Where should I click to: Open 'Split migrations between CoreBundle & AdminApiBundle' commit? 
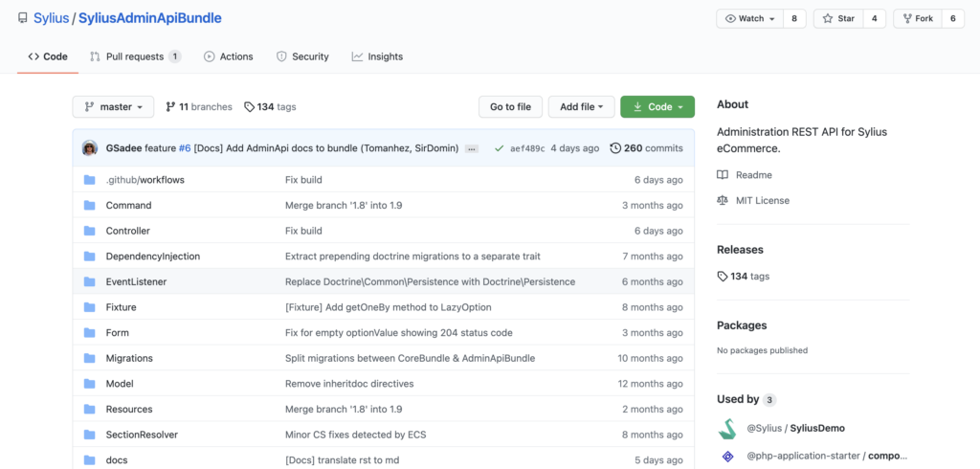410,358
